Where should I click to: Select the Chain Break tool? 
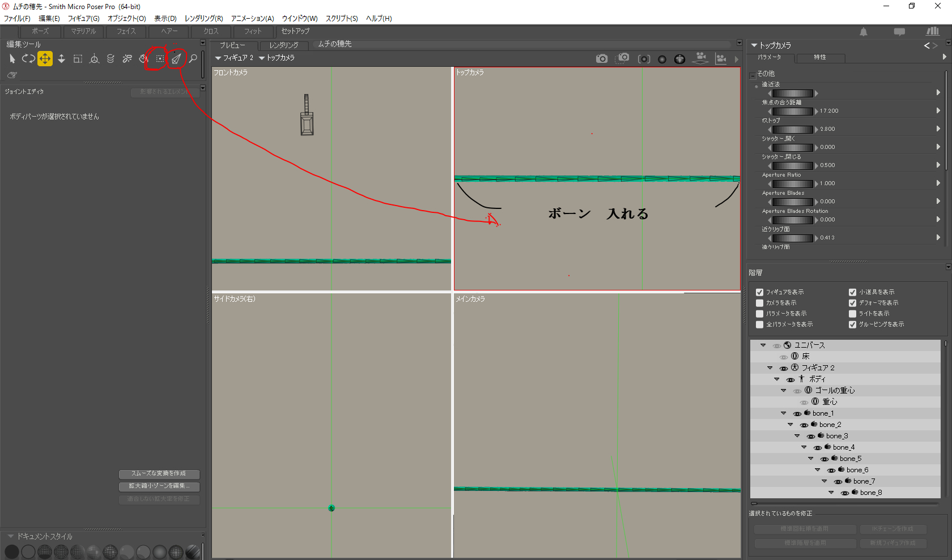tap(127, 58)
